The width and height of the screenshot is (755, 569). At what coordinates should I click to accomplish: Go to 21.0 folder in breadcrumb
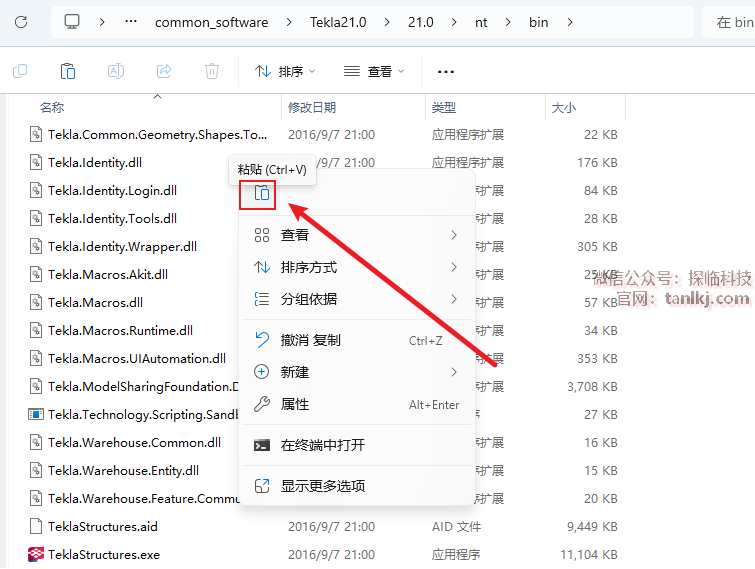[421, 22]
